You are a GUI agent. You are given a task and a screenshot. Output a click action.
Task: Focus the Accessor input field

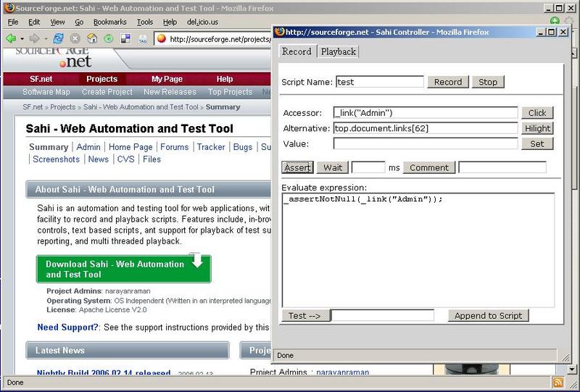tap(426, 113)
